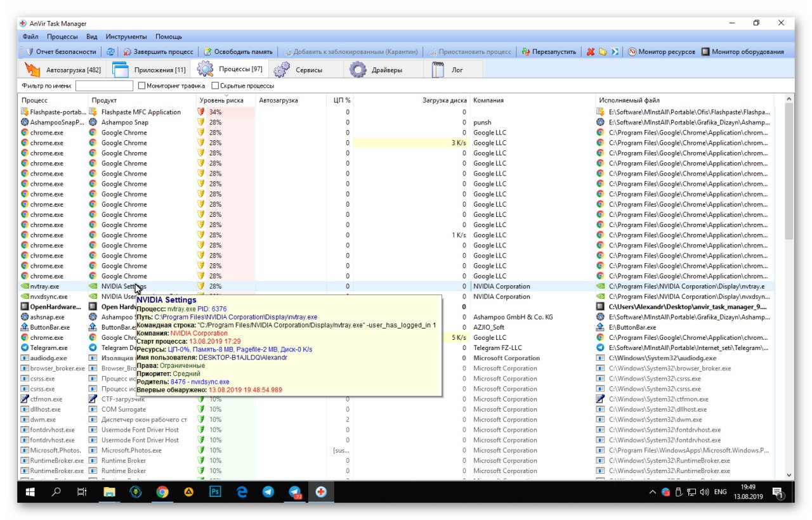Click the scrollbar down arrow
812x520 pixels.
point(789,474)
